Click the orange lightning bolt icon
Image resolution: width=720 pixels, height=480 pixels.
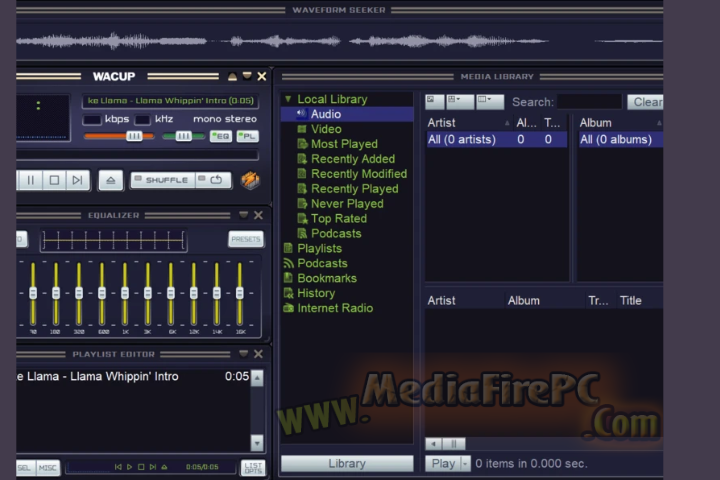pyautogui.click(x=250, y=180)
